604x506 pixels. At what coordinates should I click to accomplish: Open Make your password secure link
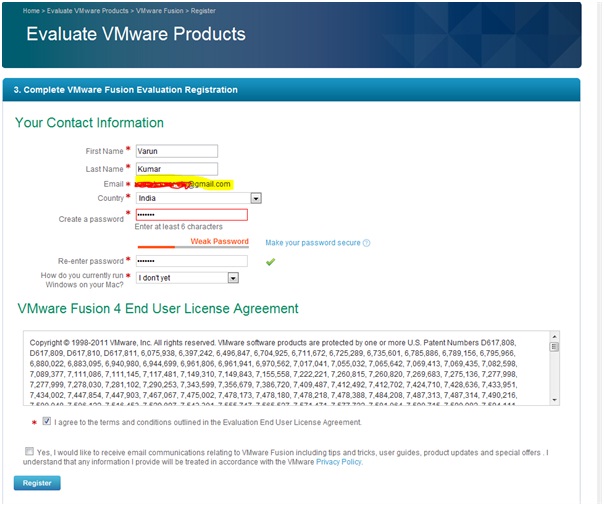[x=313, y=243]
